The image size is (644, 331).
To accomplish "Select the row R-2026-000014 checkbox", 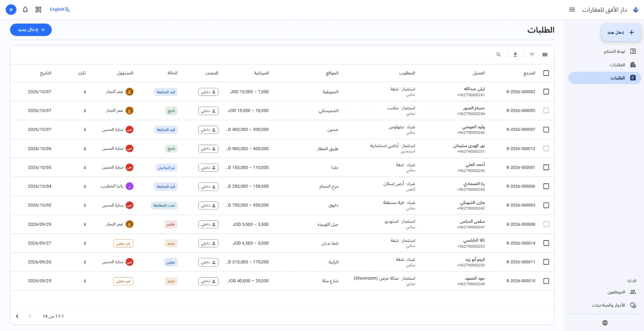I will click(x=546, y=243).
